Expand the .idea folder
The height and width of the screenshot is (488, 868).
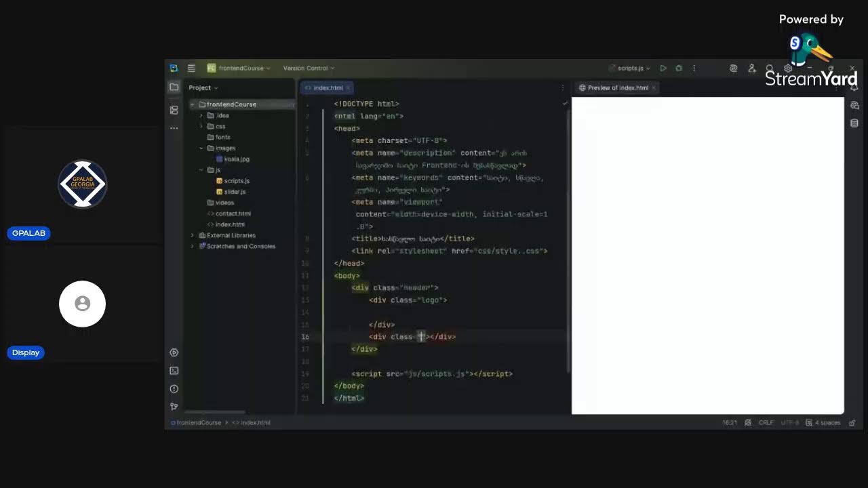(x=201, y=116)
